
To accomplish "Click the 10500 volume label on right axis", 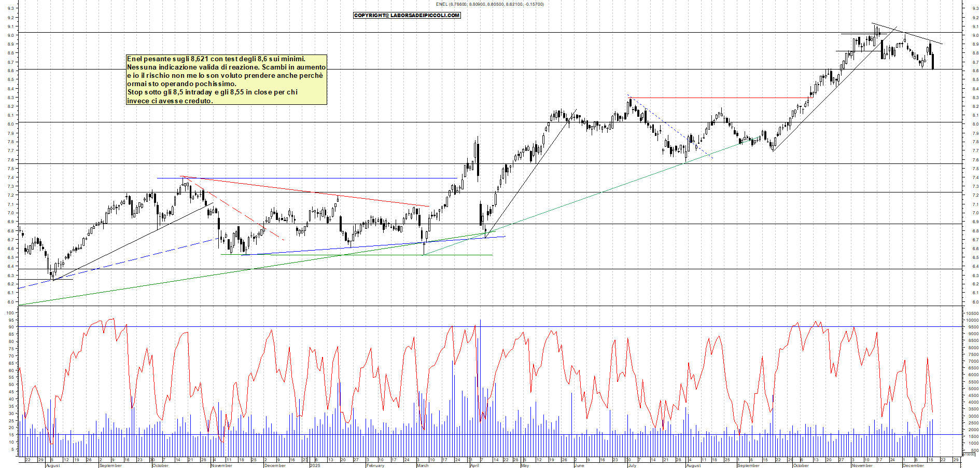I will pos(971,313).
